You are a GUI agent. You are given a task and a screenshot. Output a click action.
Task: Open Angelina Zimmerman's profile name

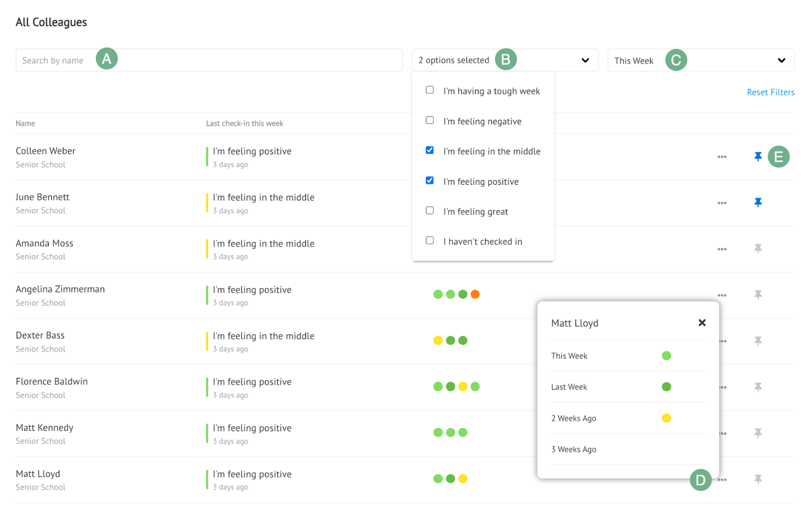pos(60,289)
